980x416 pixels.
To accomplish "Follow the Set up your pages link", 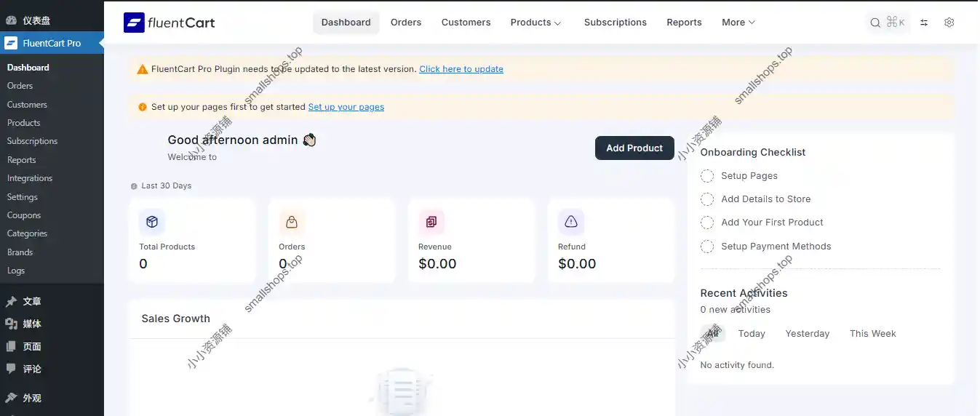I will point(346,107).
